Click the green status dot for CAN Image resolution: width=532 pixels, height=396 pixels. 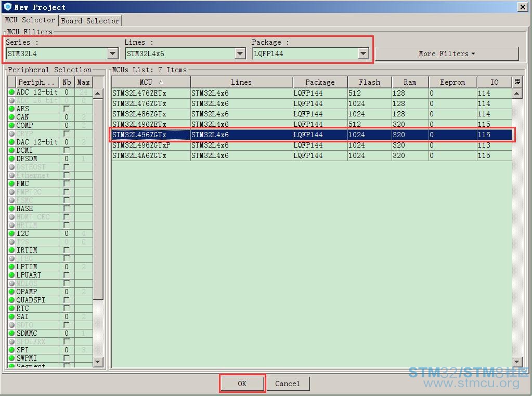[x=11, y=117]
